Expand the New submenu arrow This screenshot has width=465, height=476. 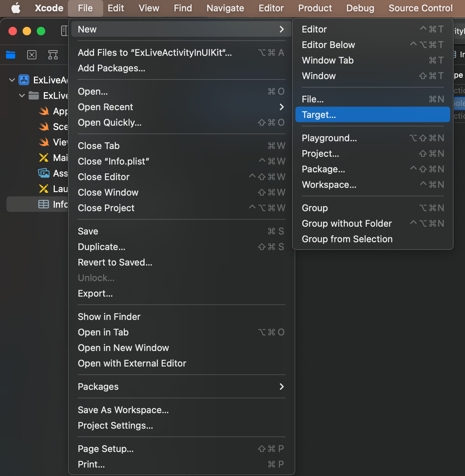pyautogui.click(x=282, y=29)
